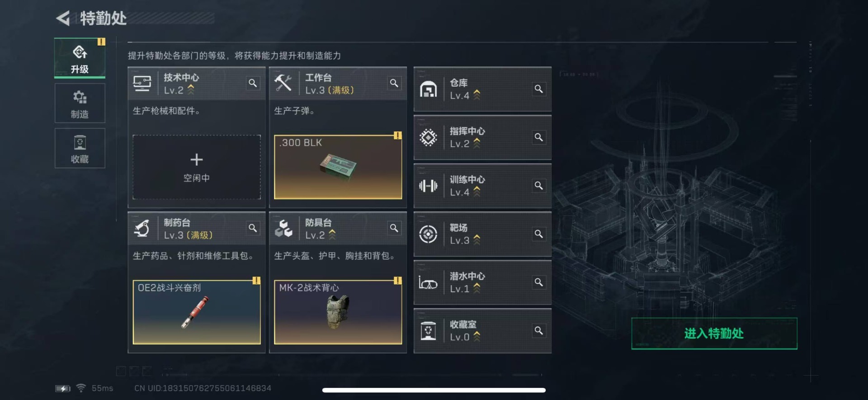This screenshot has width=868, height=400.
Task: Collect the OE2战斗兴奋剂 item
Action: coord(197,312)
